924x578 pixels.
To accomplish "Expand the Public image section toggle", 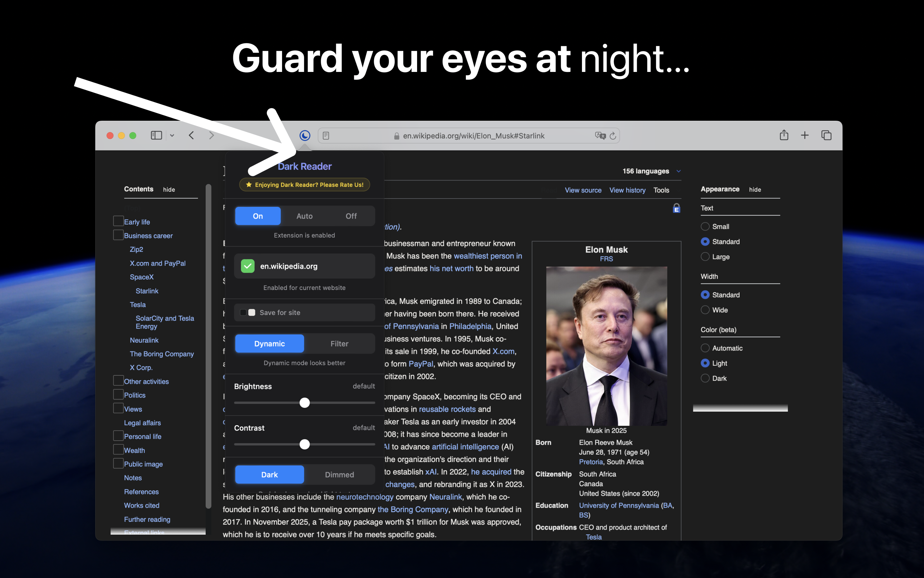I will tap(118, 463).
